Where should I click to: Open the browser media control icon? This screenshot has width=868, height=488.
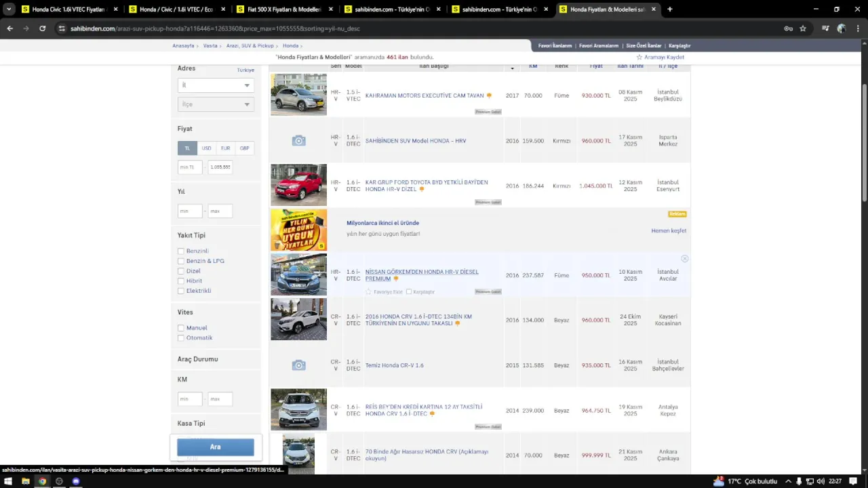click(825, 28)
